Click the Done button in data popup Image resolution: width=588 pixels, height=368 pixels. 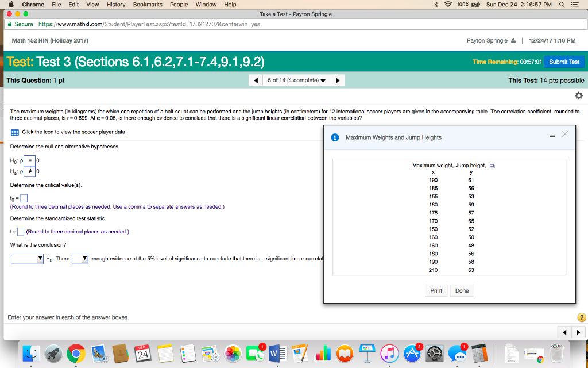coord(462,290)
